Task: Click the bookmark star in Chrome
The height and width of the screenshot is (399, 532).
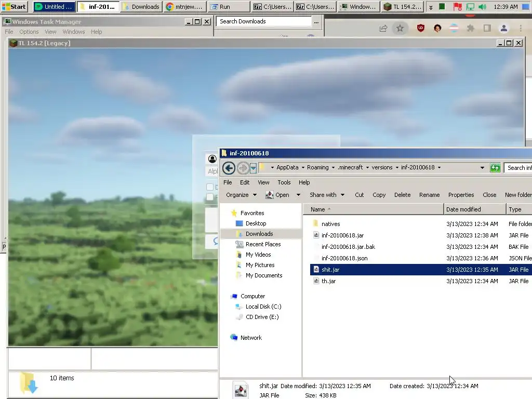Action: coord(400,28)
